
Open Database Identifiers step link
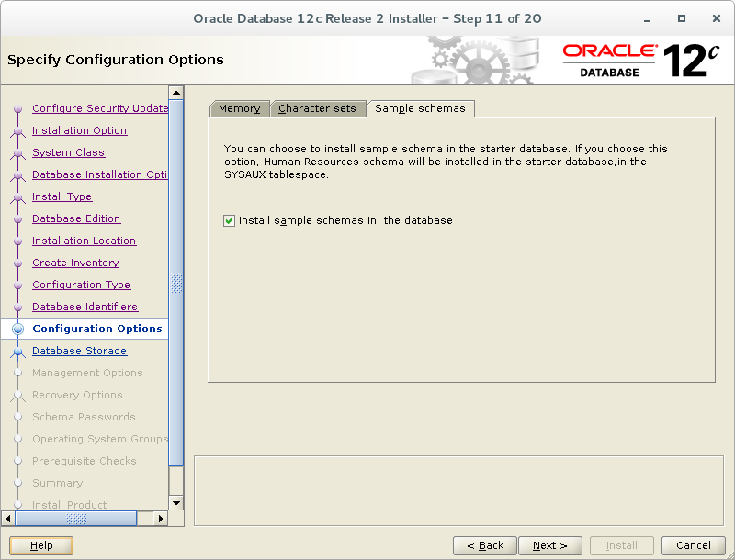pos(85,307)
